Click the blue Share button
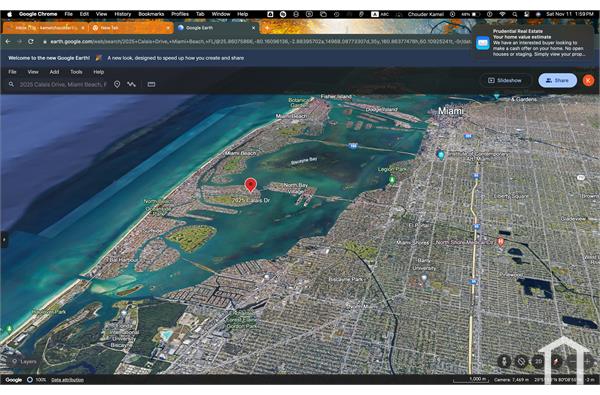 [557, 80]
